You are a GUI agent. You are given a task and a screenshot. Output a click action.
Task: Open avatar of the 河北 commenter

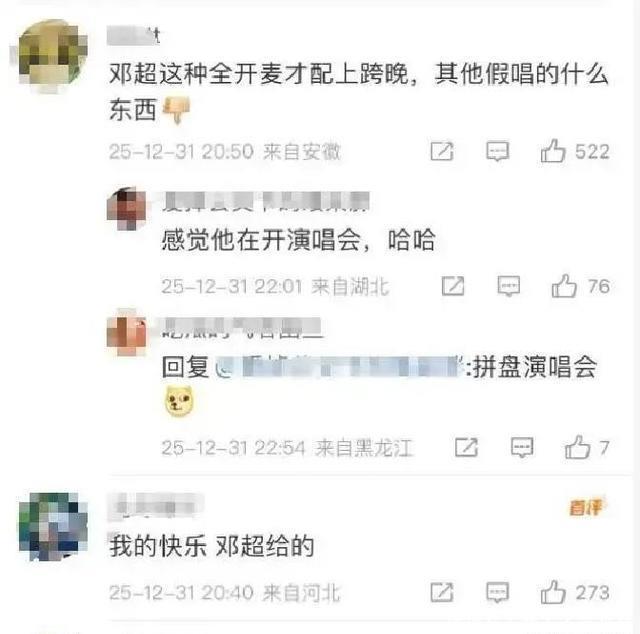tap(53, 527)
